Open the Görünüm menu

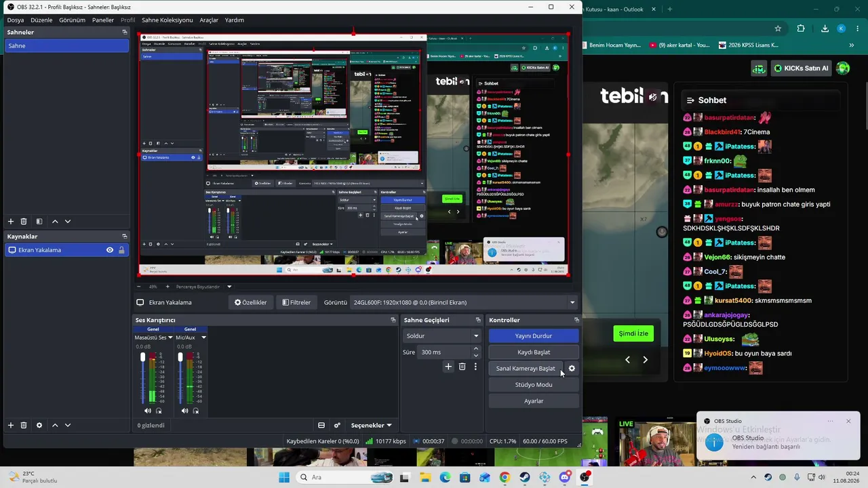click(x=72, y=20)
